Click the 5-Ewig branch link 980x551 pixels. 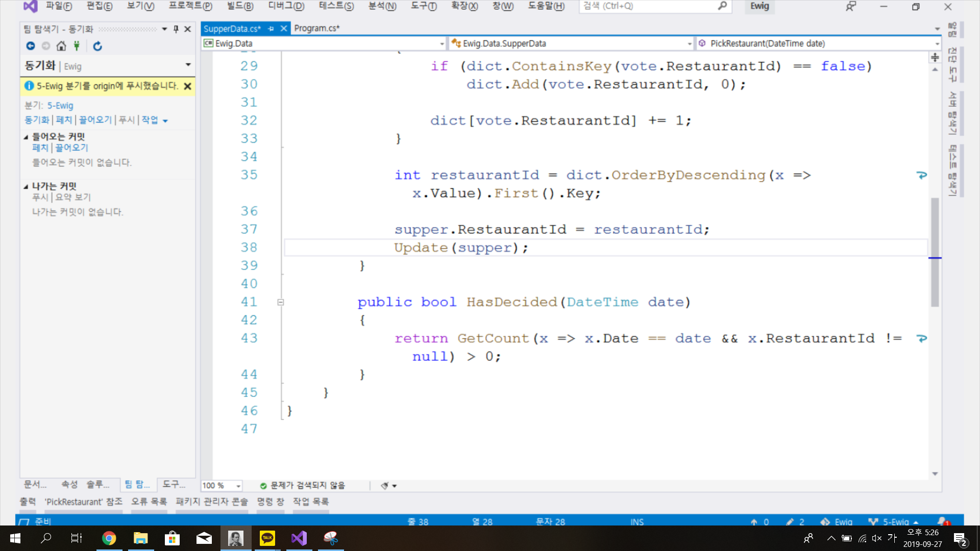click(x=60, y=106)
